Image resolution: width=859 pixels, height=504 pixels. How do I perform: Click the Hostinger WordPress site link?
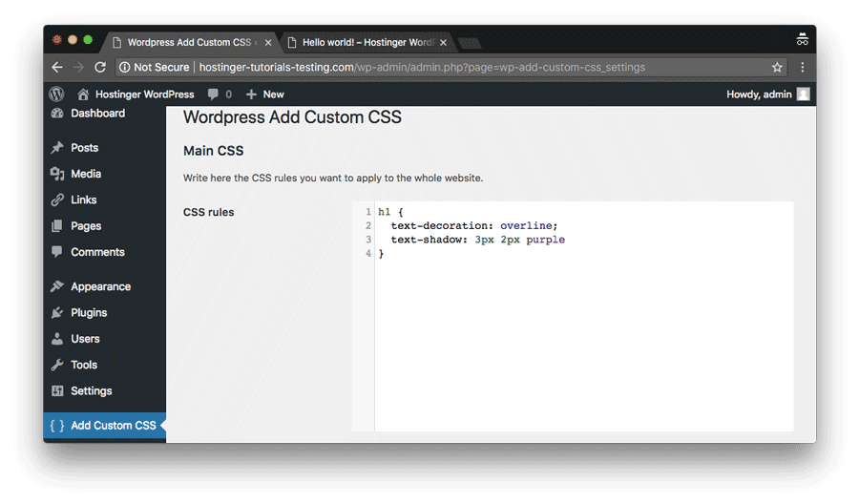click(x=143, y=94)
